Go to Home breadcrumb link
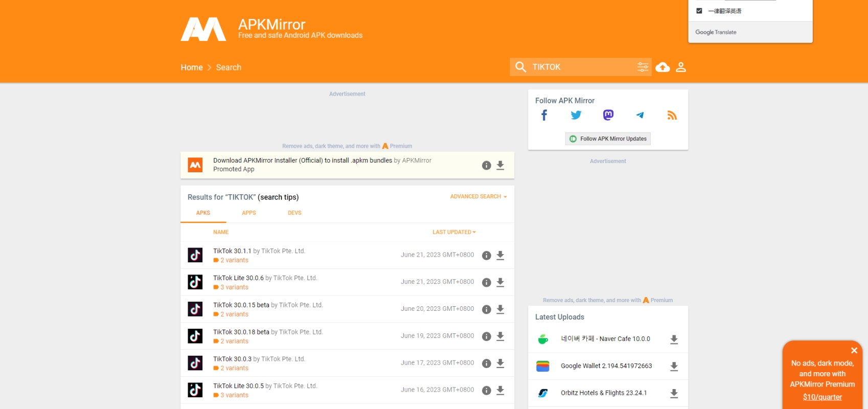Screen dimensions: 868x409 coord(192,67)
